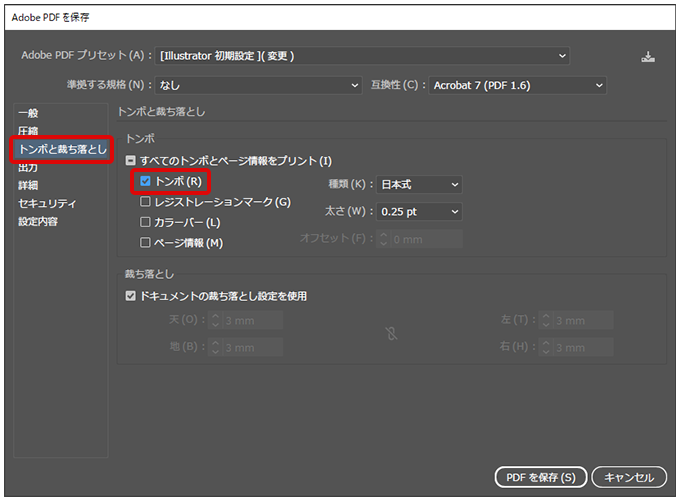Click the 地 (B) bleed field
Image resolution: width=680 pixels, height=500 pixels.
tap(253, 347)
